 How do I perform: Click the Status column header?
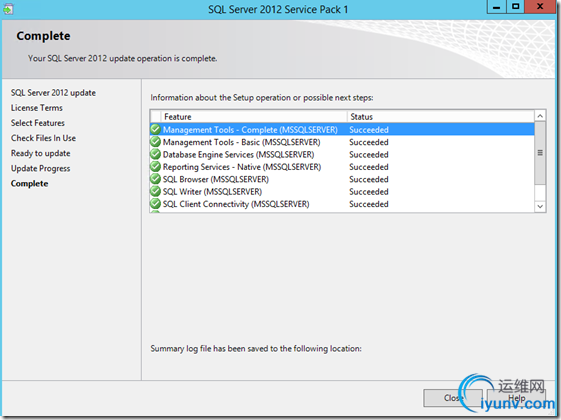click(x=440, y=117)
